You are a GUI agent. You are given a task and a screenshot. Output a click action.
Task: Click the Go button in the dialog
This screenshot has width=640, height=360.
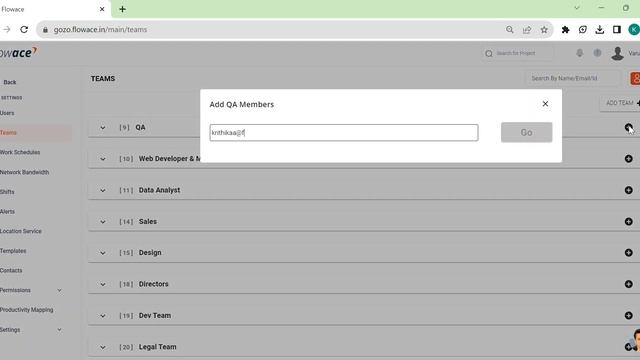(x=526, y=132)
